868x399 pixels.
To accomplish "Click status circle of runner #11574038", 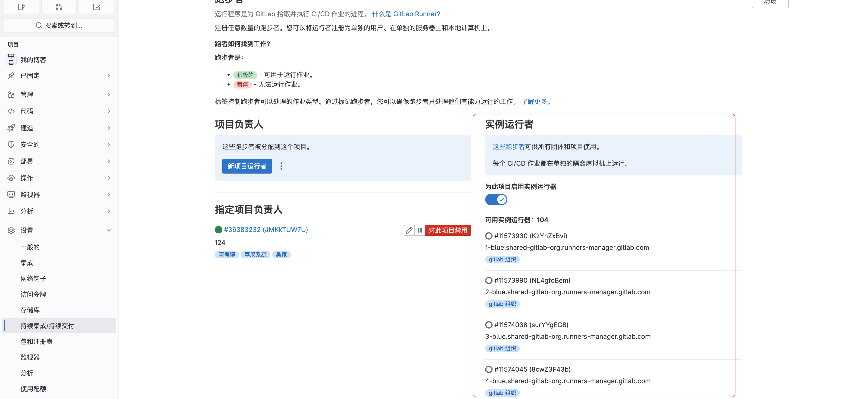I will tap(489, 325).
